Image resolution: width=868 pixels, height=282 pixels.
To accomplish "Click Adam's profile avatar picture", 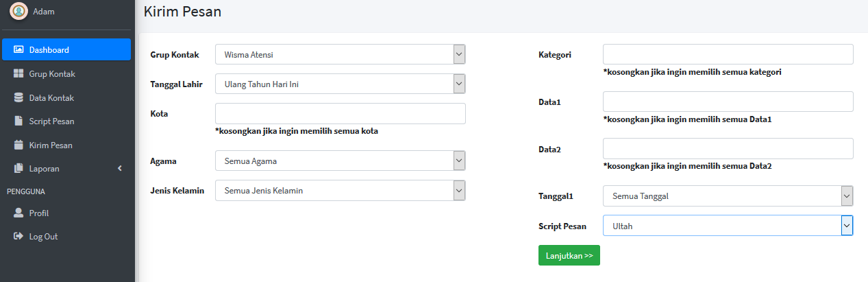I will point(18,12).
